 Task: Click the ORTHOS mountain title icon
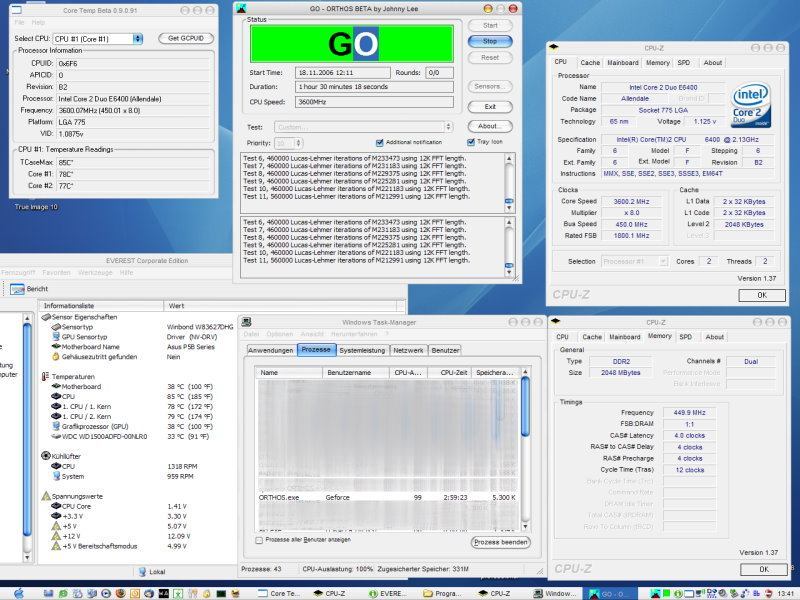[x=241, y=8]
